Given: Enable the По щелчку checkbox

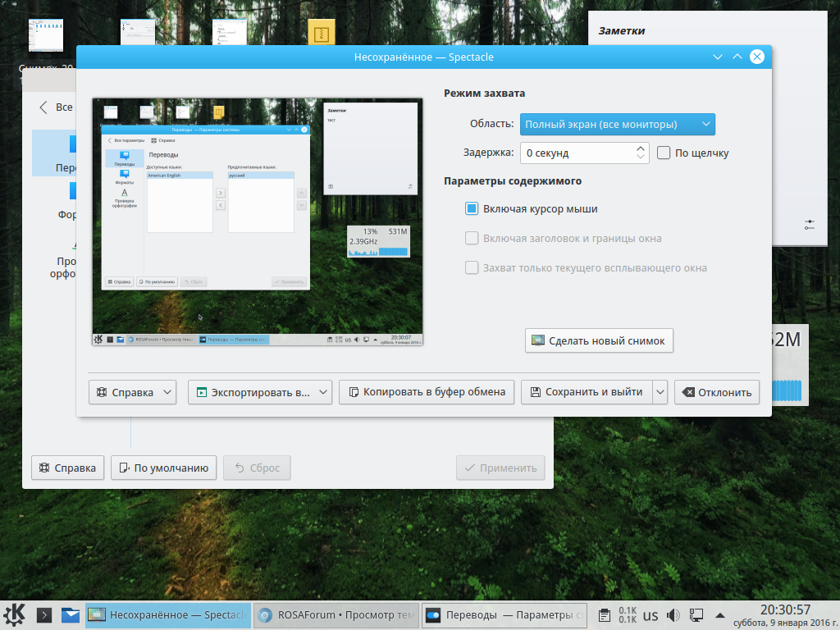Looking at the screenshot, I should click(663, 153).
